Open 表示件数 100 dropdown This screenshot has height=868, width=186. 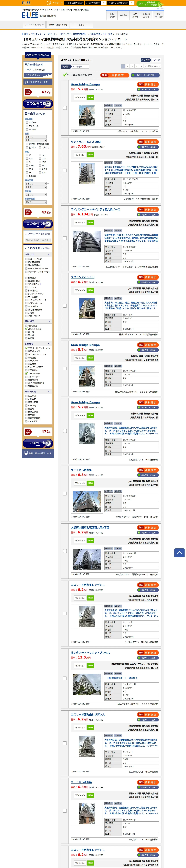[x=156, y=60]
